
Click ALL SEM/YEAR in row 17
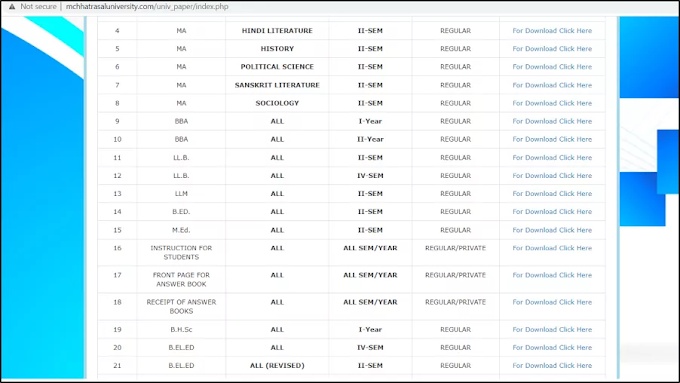point(370,275)
